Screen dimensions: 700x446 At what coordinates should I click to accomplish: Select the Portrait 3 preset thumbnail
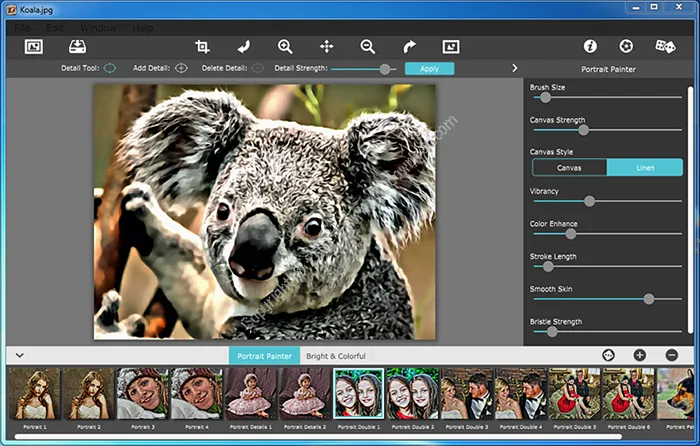pyautogui.click(x=143, y=394)
